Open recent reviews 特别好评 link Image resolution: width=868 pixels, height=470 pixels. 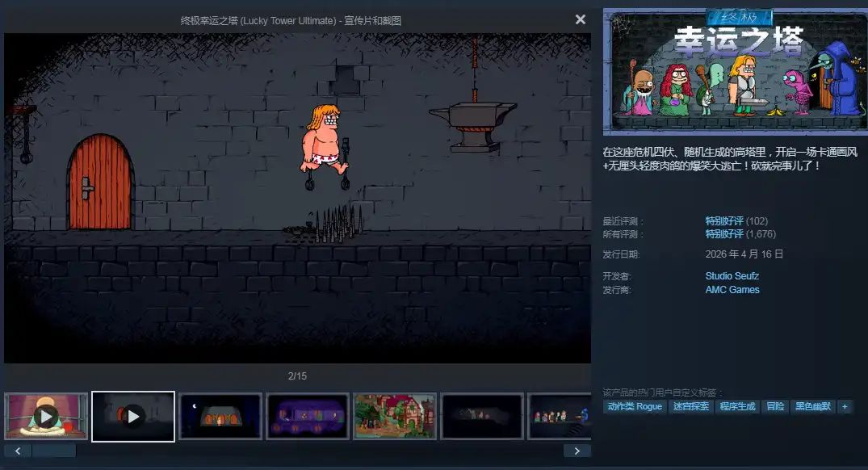click(x=724, y=221)
